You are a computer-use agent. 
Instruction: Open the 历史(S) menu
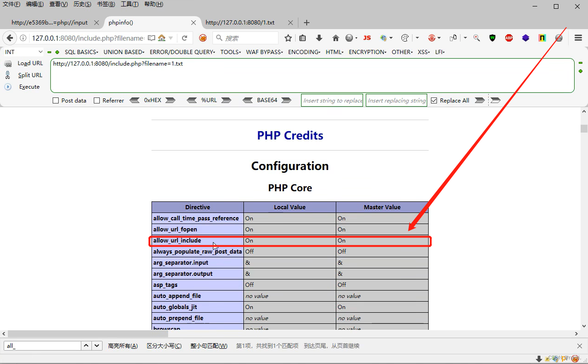point(82,4)
